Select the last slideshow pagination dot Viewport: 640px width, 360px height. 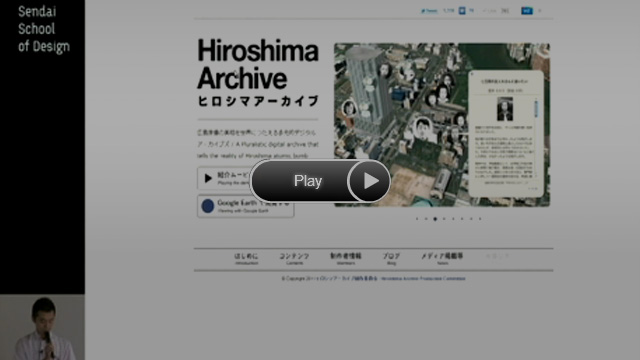480,219
